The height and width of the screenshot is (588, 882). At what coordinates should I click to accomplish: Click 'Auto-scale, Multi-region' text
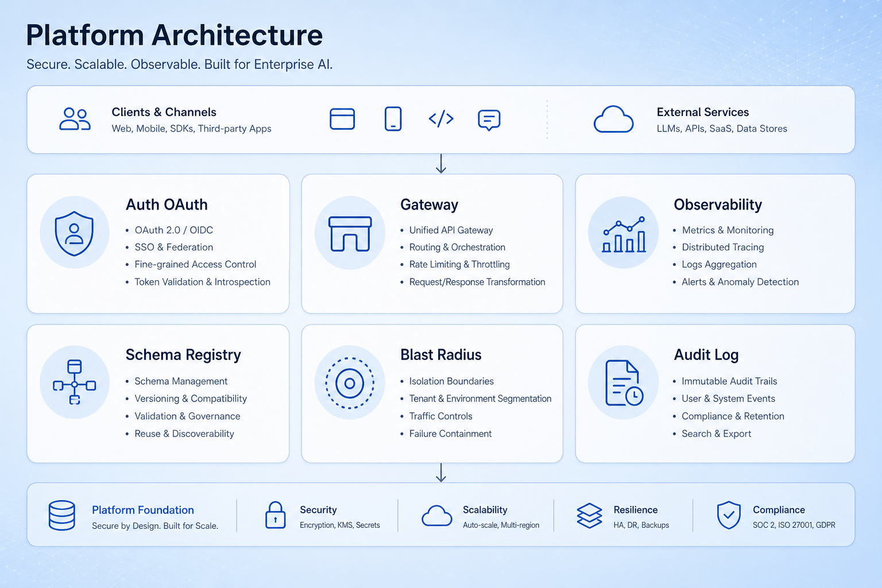coord(501,525)
